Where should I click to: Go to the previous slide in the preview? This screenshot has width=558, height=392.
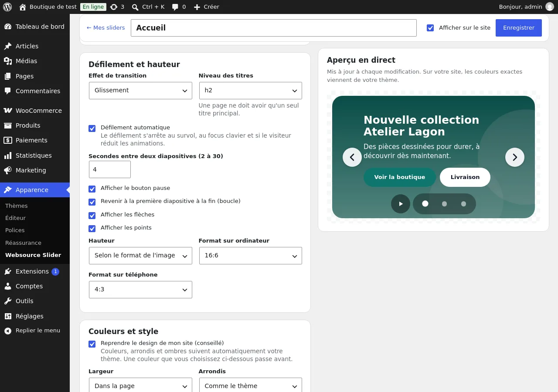pos(352,157)
